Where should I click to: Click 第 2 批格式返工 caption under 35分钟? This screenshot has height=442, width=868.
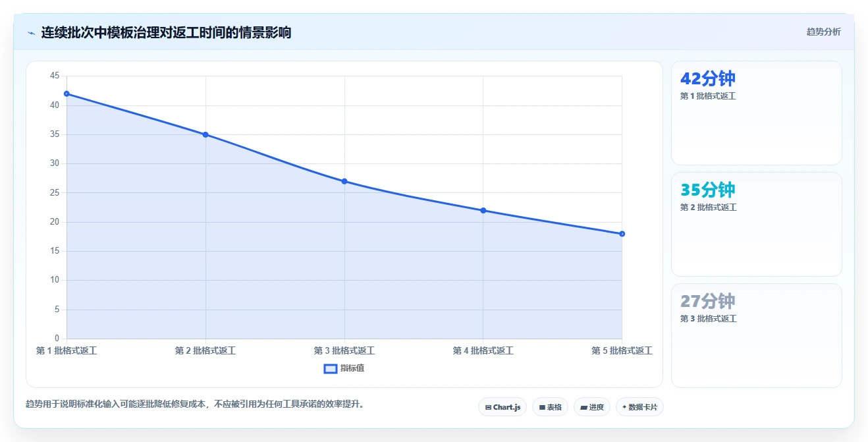tap(708, 207)
